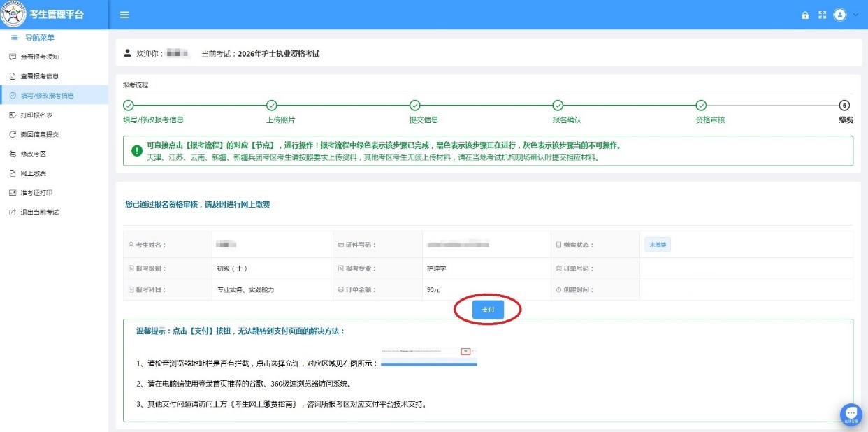Click the green checkmark node for 上传照片
868x432 pixels.
(272, 106)
